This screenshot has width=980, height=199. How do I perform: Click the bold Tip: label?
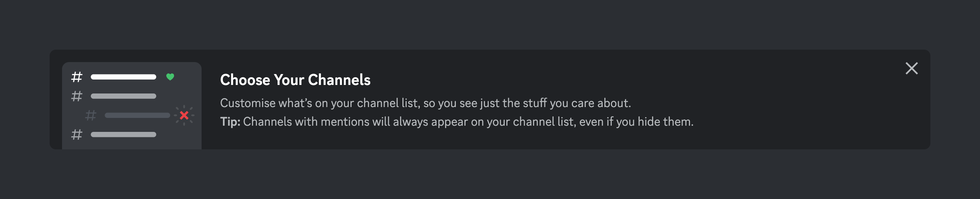pos(230,122)
